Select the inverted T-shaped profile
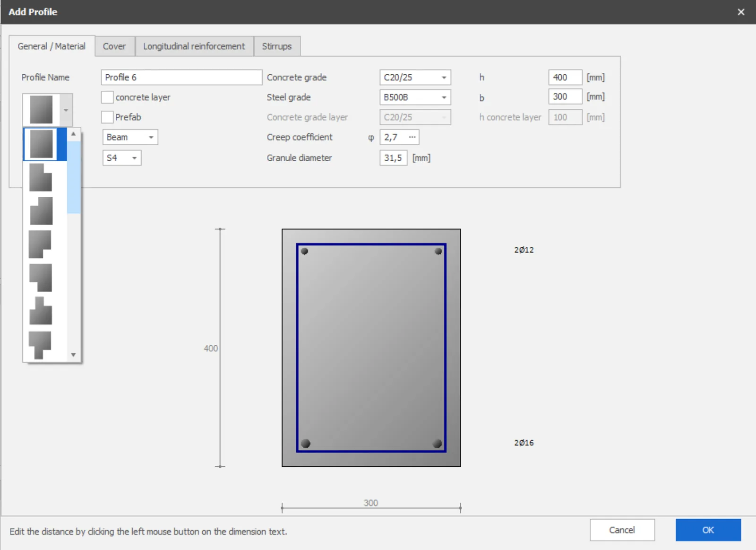This screenshot has width=756, height=550. tap(41, 311)
